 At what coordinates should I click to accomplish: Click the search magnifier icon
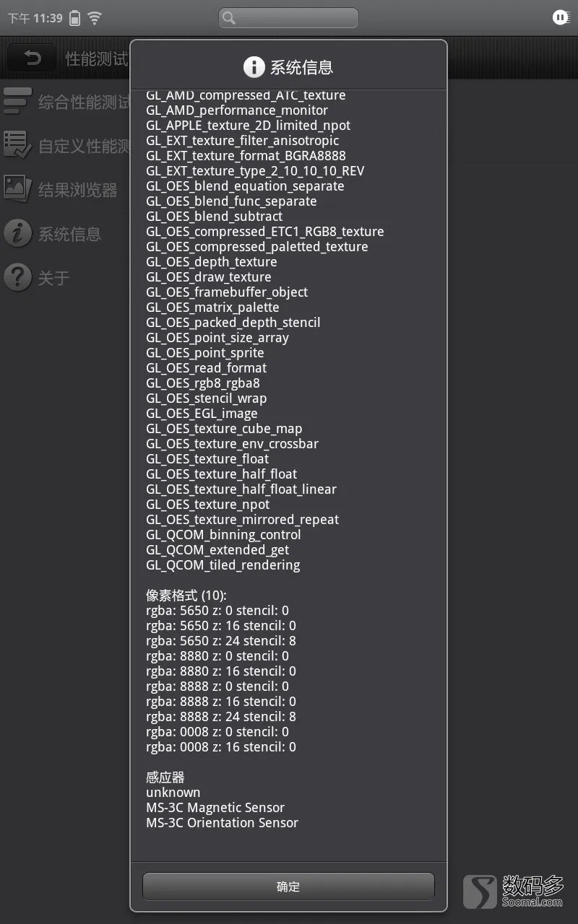tap(230, 18)
